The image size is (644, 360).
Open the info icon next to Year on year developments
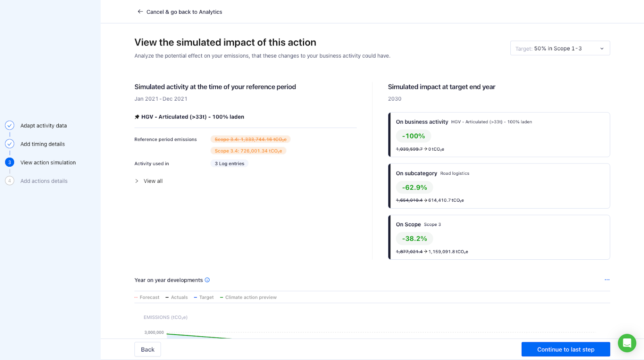(x=207, y=280)
